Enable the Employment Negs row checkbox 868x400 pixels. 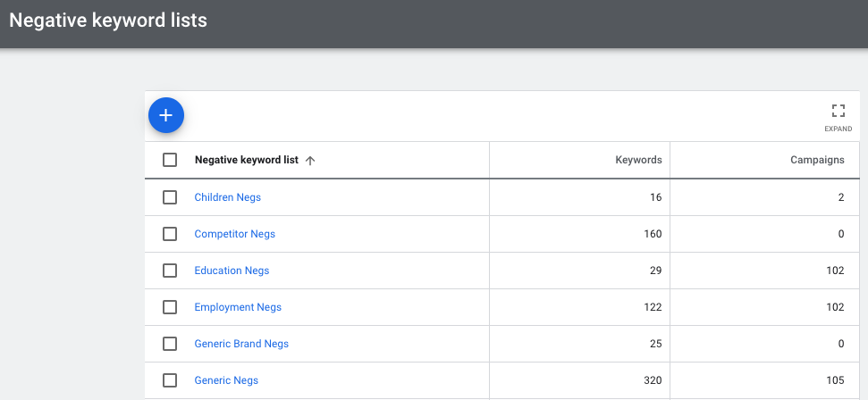(x=170, y=307)
